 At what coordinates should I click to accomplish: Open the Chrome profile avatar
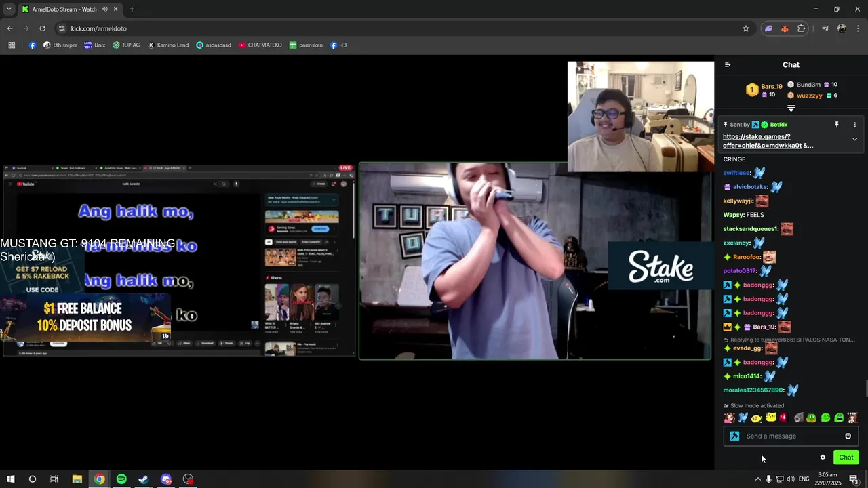pyautogui.click(x=842, y=28)
